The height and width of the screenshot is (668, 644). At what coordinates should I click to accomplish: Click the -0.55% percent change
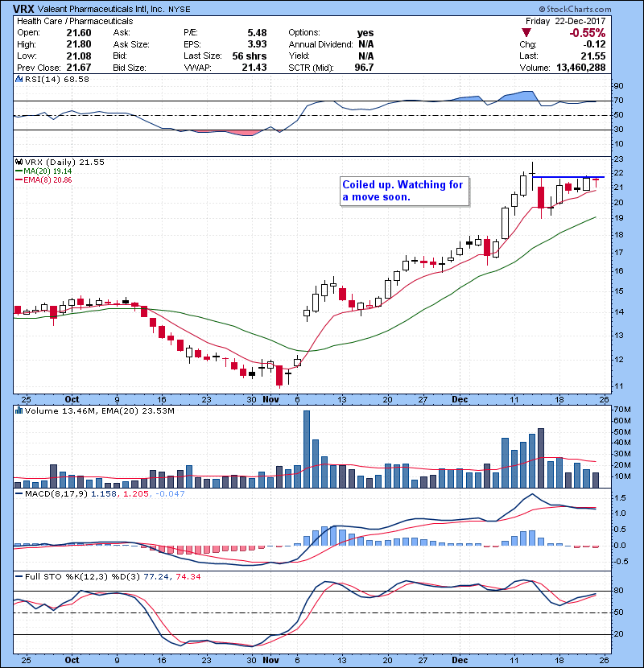(x=588, y=33)
